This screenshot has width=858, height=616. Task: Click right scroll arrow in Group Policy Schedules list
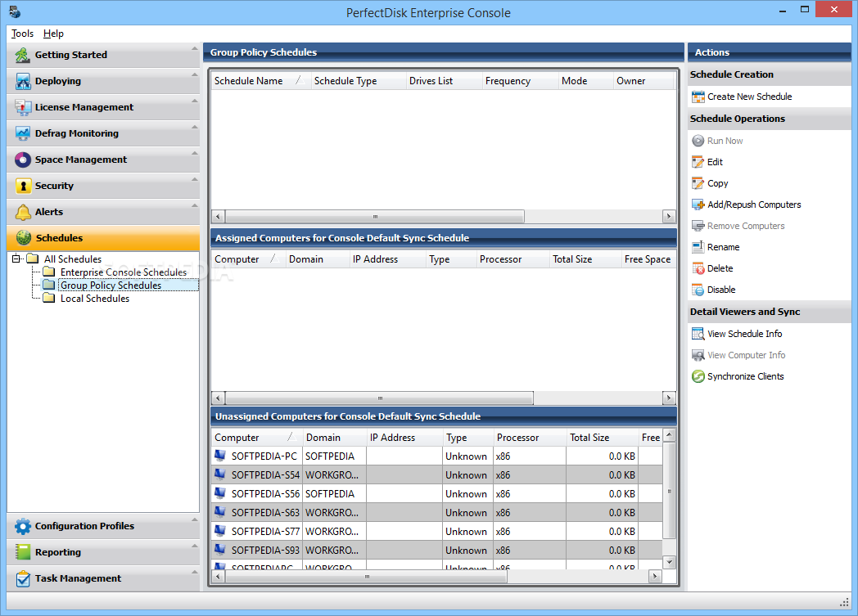(669, 217)
